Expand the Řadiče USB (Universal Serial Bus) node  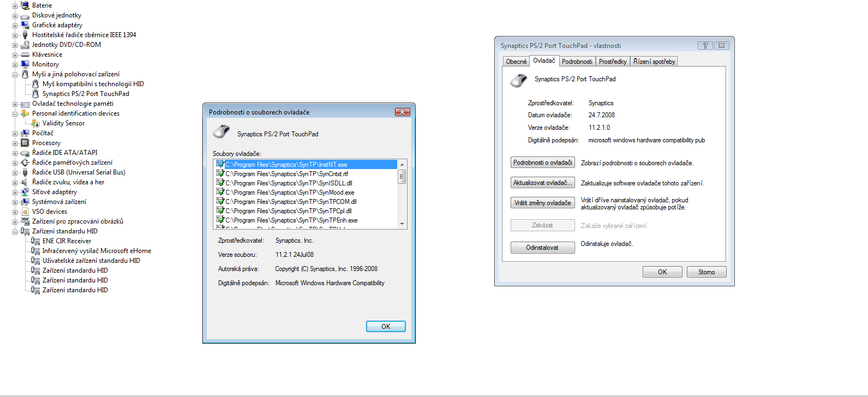click(15, 172)
